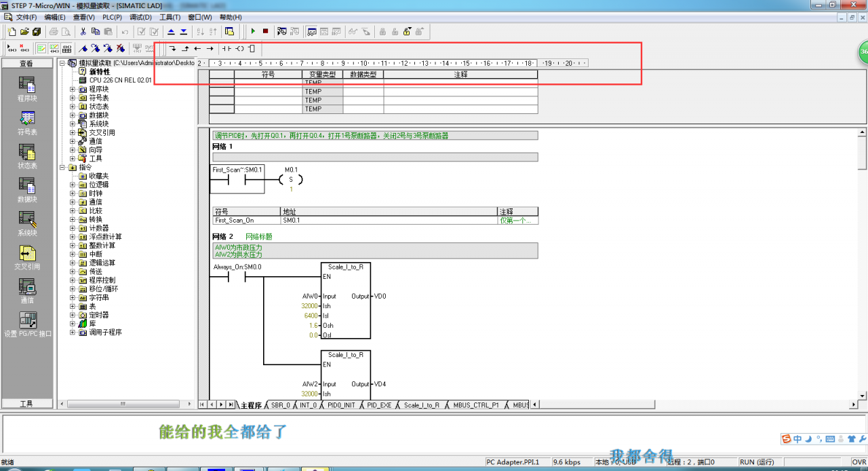This screenshot has width=868, height=471.
Task: Expand the 数据块 tree node
Action: [x=73, y=115]
